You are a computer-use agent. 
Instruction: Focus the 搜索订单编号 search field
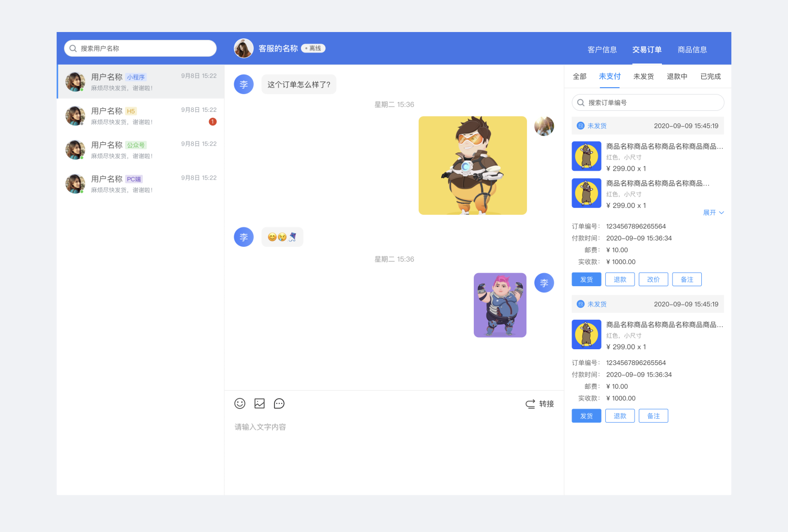click(648, 102)
